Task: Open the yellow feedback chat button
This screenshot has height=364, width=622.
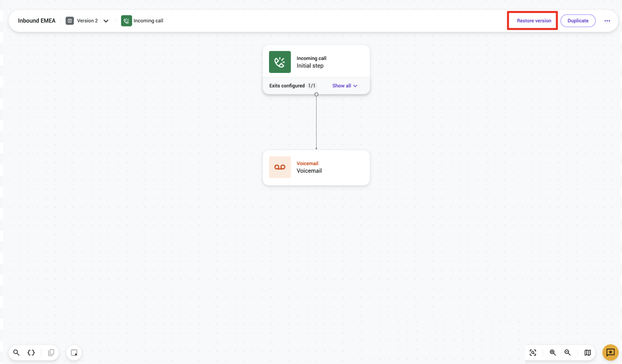Action: (x=610, y=352)
